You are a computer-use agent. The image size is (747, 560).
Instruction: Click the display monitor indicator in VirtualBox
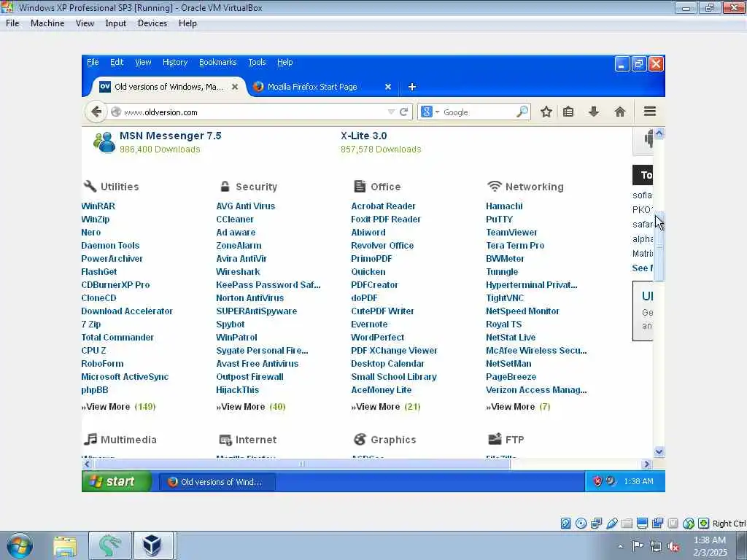642,524
